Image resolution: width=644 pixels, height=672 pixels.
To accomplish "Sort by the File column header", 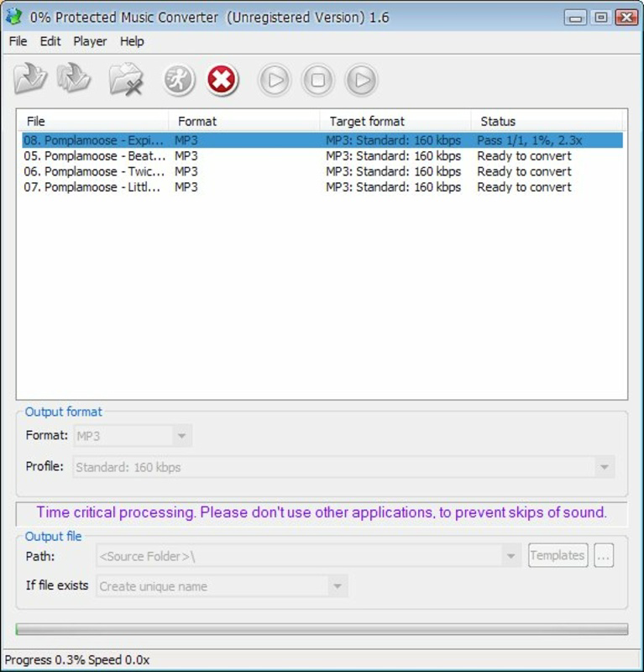I will [x=92, y=121].
